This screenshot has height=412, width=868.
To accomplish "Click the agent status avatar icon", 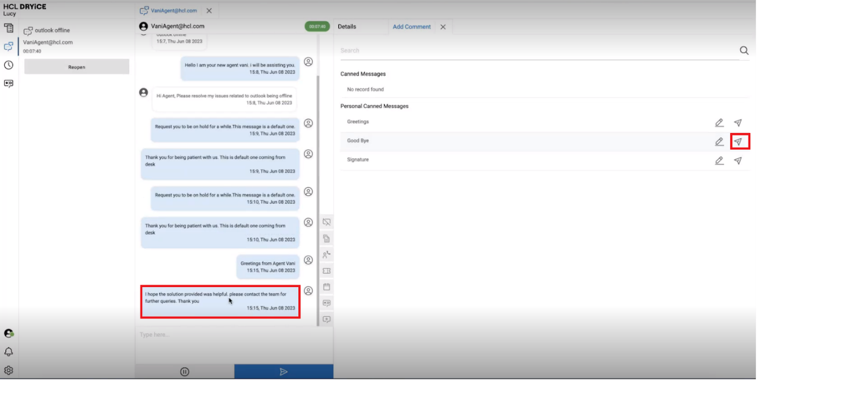I will coord(8,333).
